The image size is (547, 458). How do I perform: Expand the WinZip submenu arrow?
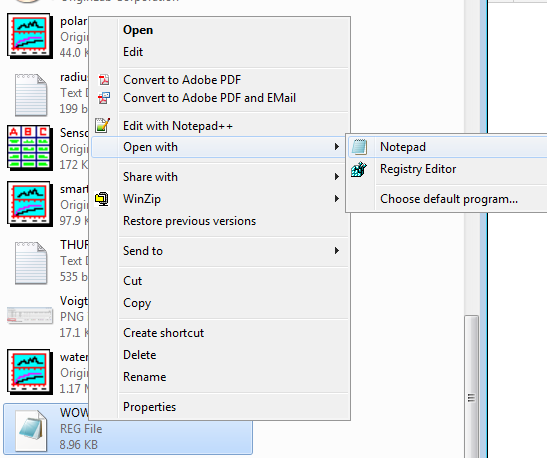[x=337, y=199]
